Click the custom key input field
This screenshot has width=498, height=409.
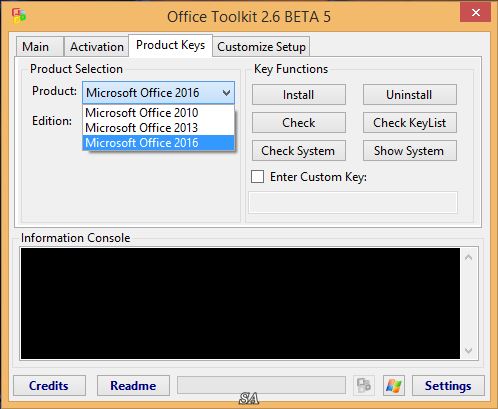point(353,202)
